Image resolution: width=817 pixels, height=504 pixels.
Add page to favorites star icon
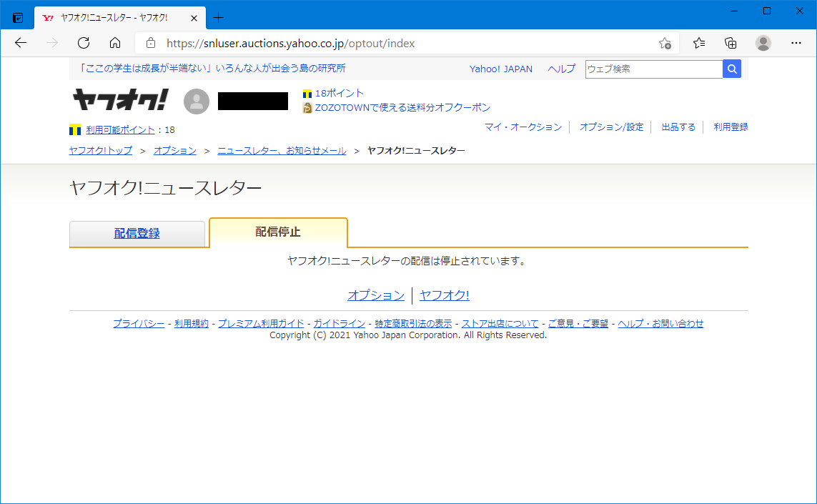(x=665, y=43)
